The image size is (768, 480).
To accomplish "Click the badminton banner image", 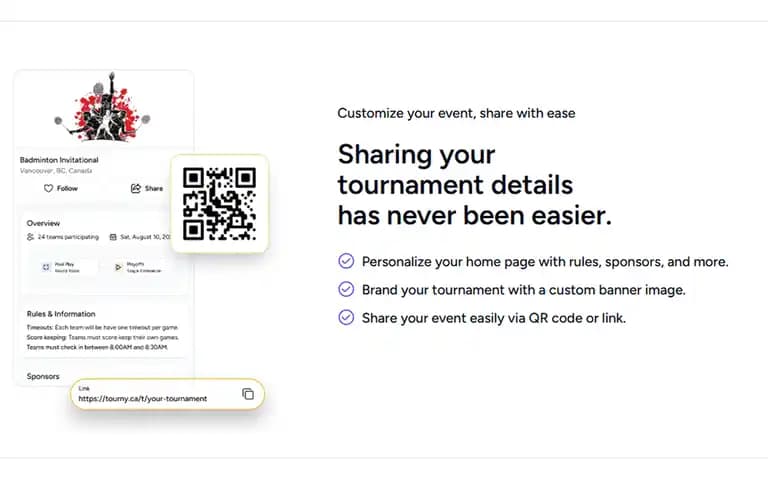I will (x=103, y=107).
